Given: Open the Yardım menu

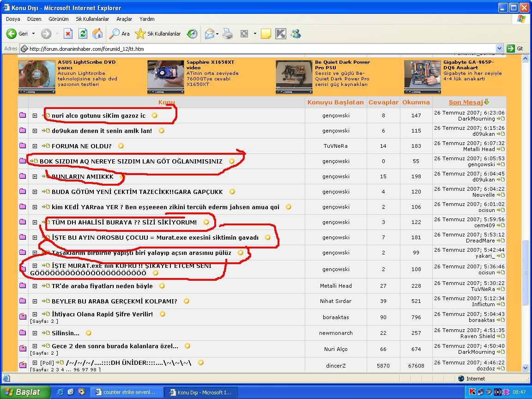Looking at the screenshot, I should point(147,19).
